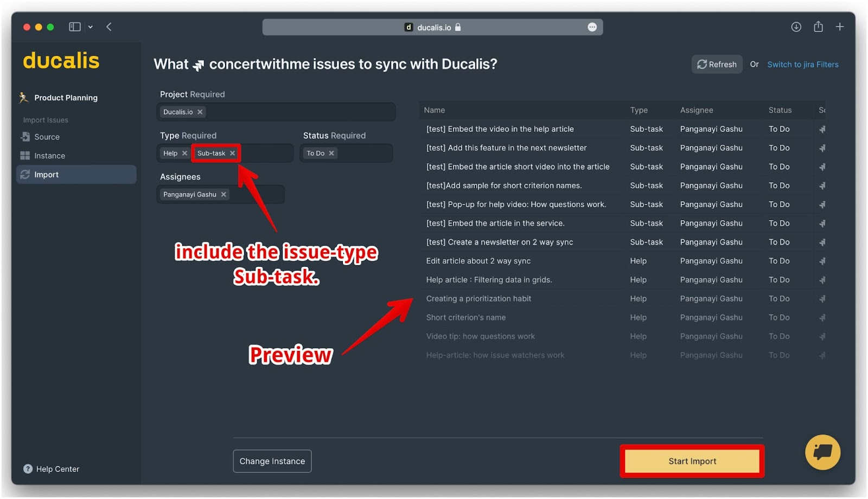Screen dimensions: 868x499
Task: Click inside the Status selection field
Action: (x=346, y=153)
